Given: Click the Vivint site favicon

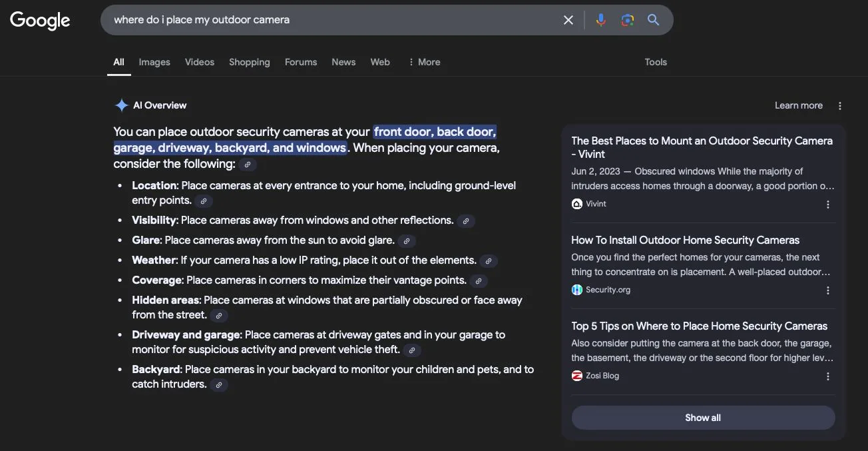Looking at the screenshot, I should click(x=576, y=203).
